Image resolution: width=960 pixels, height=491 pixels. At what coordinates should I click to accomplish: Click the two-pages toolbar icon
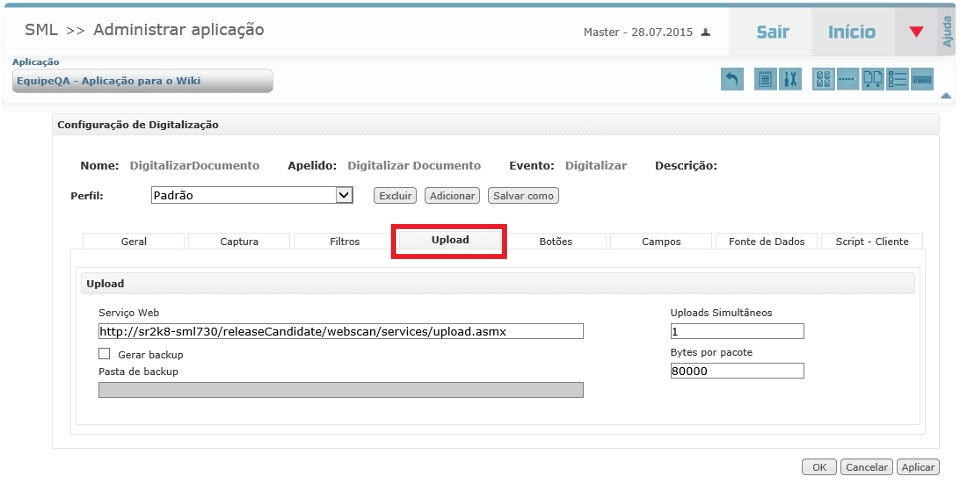tap(873, 80)
